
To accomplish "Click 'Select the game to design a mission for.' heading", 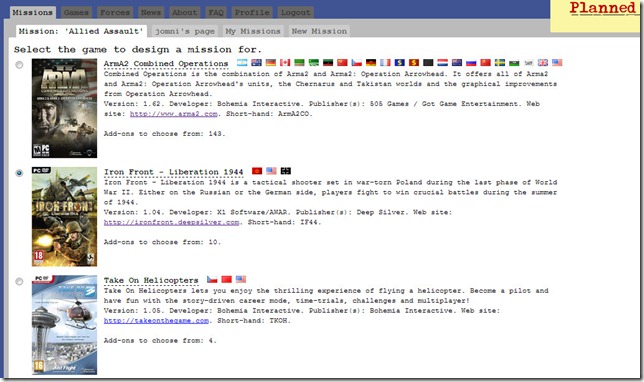I will 138,50.
